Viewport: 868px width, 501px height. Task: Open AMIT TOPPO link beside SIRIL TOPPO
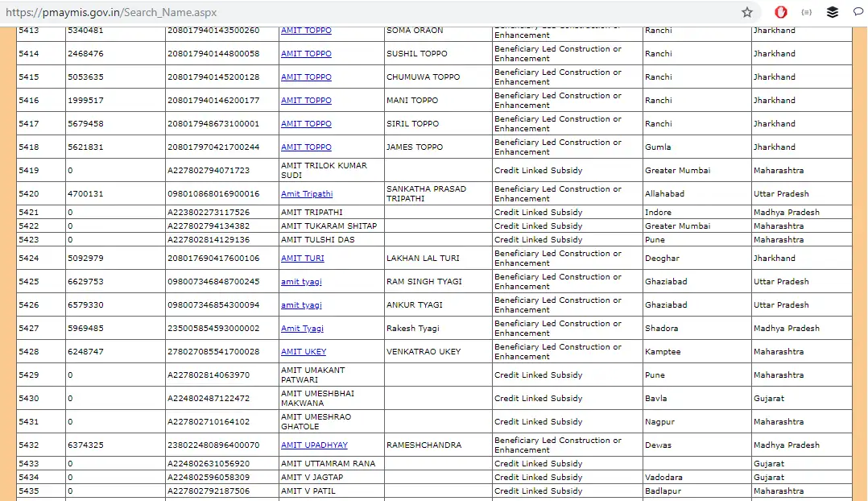tap(306, 124)
